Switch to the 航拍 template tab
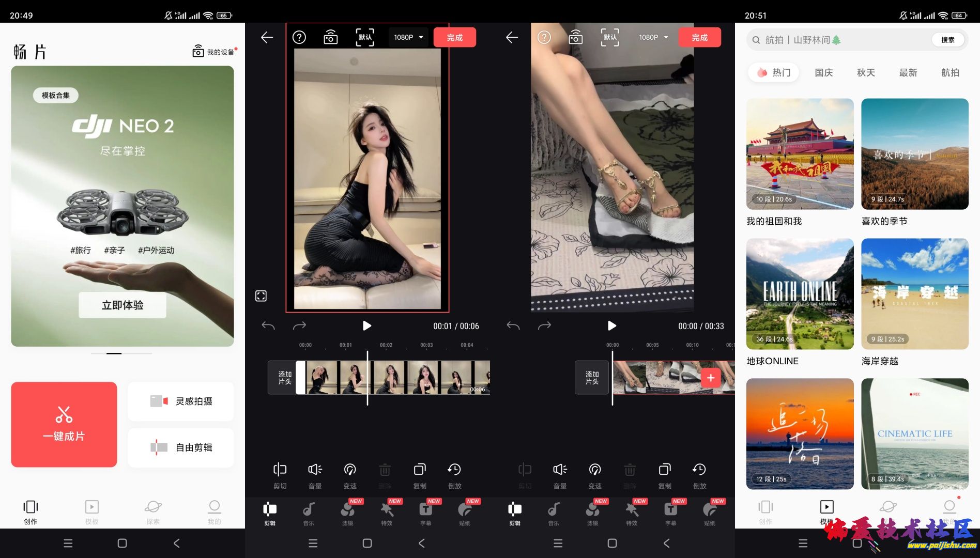Image resolution: width=980 pixels, height=558 pixels. click(x=950, y=73)
